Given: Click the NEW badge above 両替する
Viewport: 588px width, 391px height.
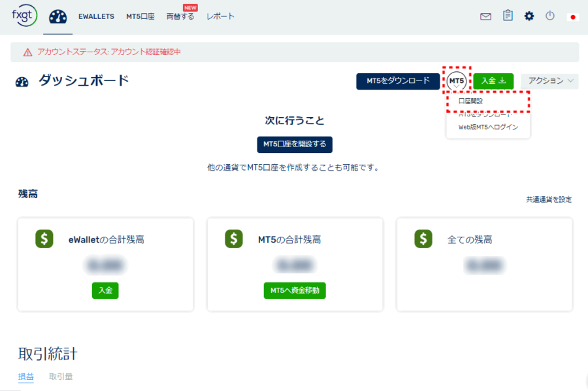Looking at the screenshot, I should click(190, 8).
